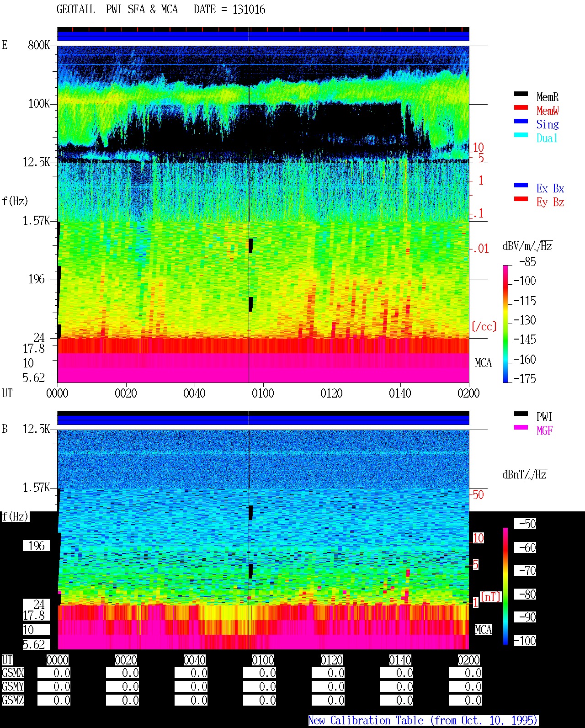
Task: Click the 0120 time label in bottom table
Action: 332,660
